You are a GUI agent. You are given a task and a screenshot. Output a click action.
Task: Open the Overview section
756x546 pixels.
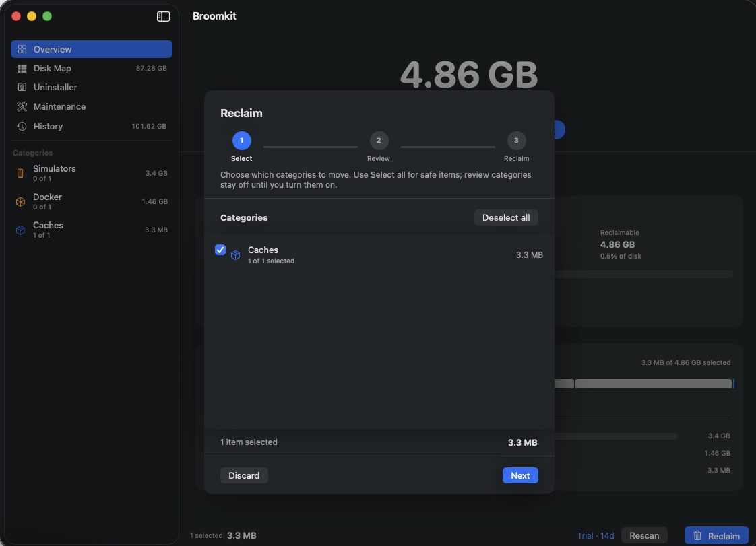point(92,49)
